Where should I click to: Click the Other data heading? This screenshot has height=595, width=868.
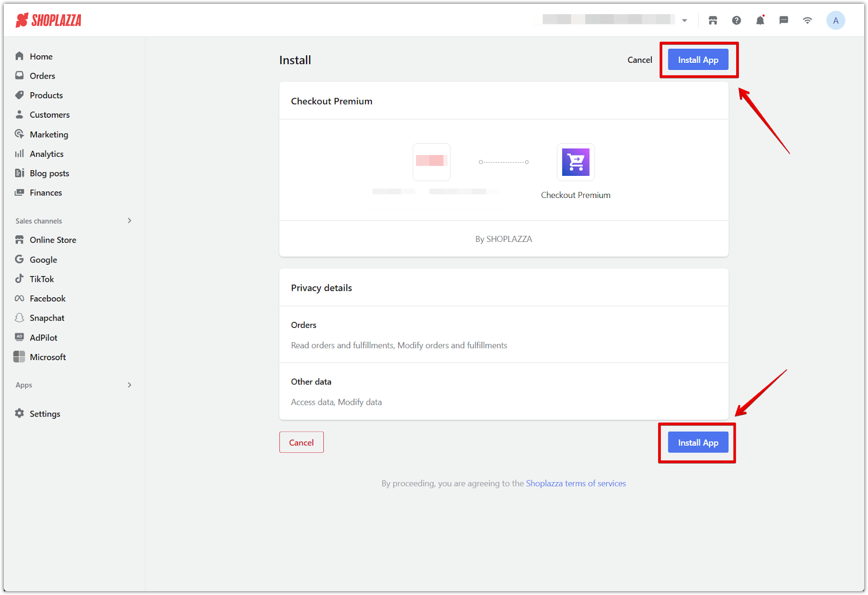311,382
